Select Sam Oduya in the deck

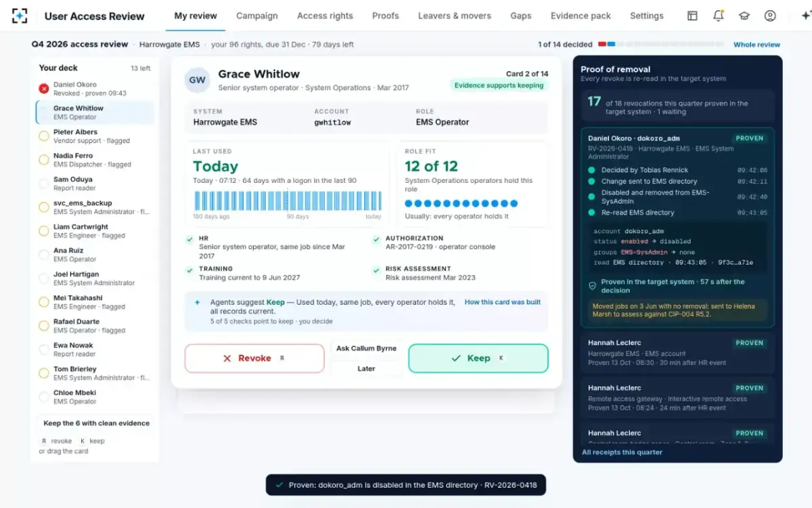point(95,184)
